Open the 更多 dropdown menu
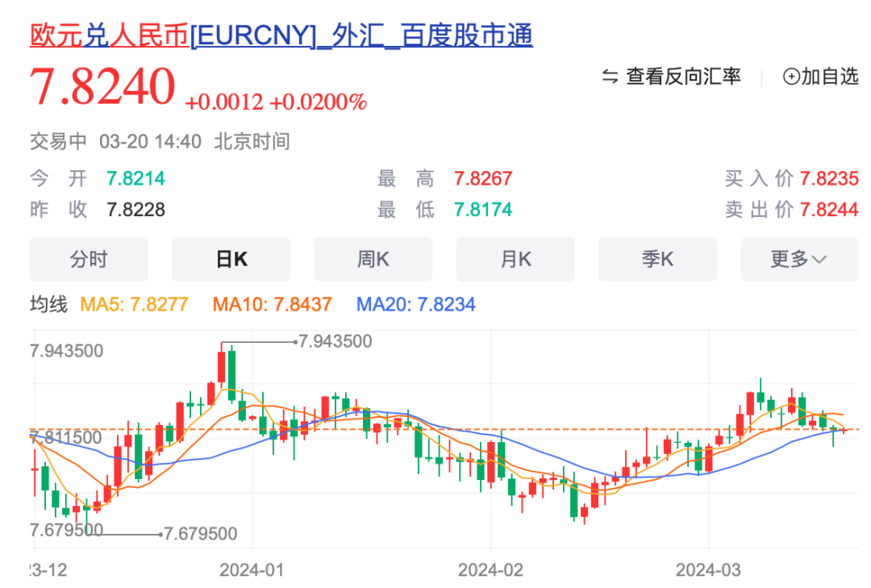Screen dimensions: 871x588 [x=798, y=259]
